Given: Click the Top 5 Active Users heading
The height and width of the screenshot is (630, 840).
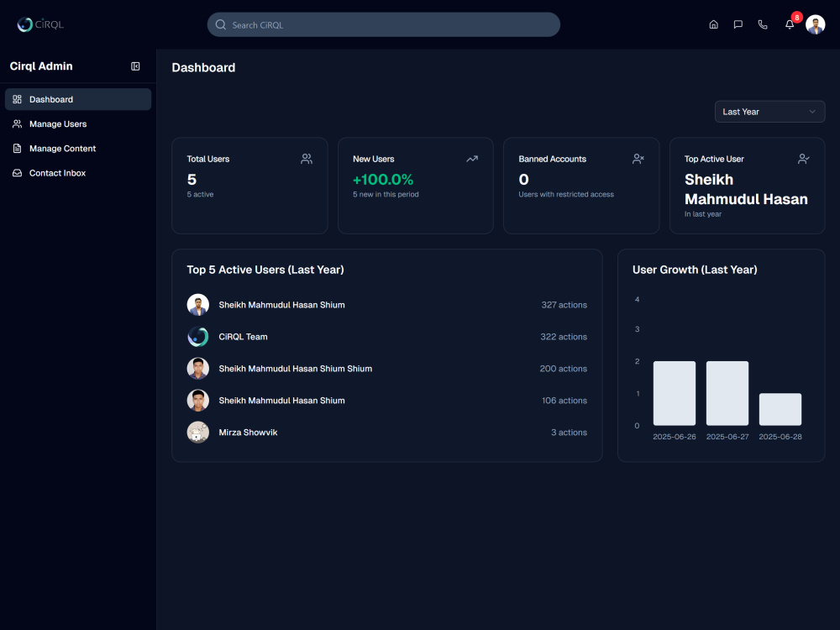Looking at the screenshot, I should (x=265, y=270).
